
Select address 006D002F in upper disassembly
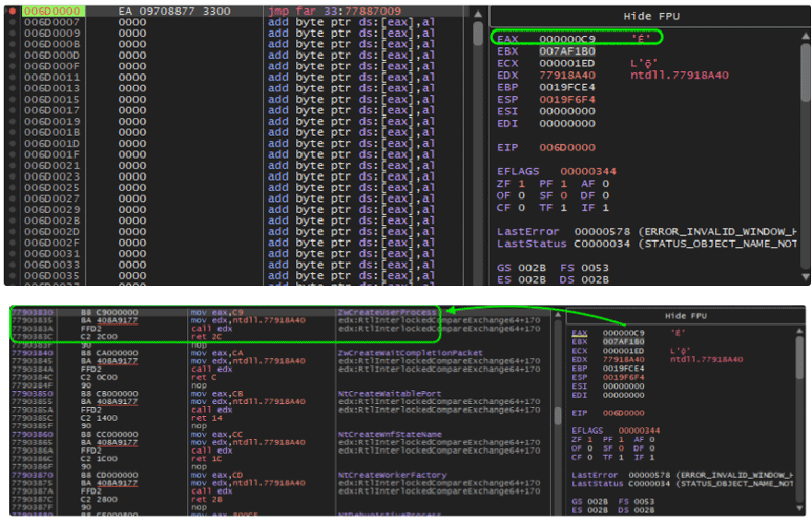[52, 243]
